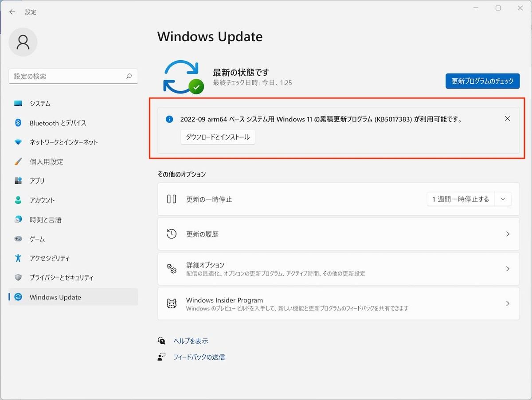Screen dimensions: 532x400
Task: Click the privacy shield icon
Action: pos(18,278)
